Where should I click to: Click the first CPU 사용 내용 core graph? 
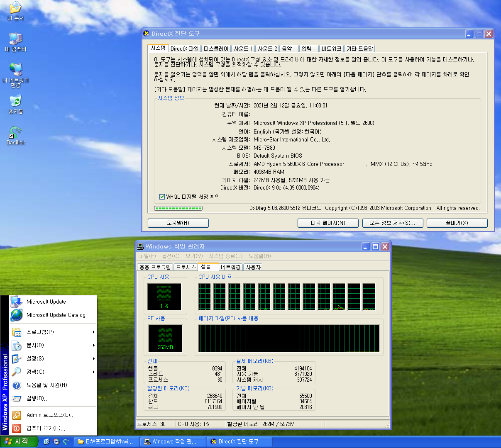coord(205,297)
